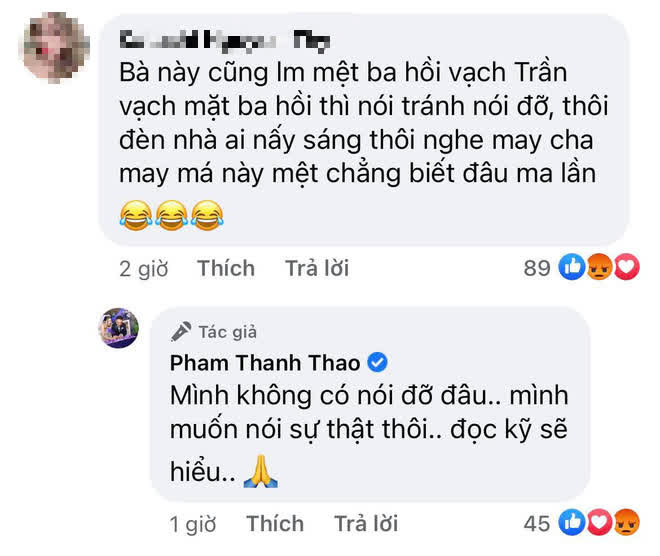Reply to first comment via Trả lời
The image size is (660, 556).
click(317, 269)
